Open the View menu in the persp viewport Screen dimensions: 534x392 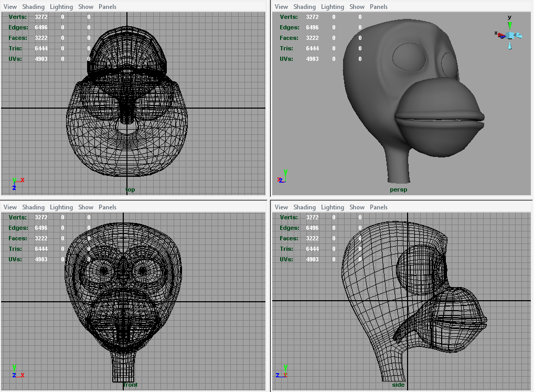point(281,7)
